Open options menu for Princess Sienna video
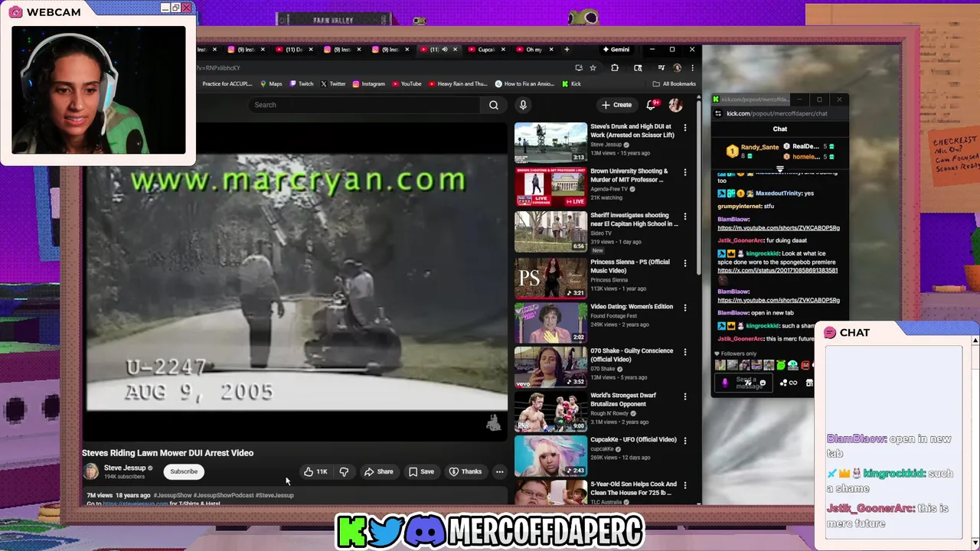This screenshot has height=551, width=980. 685,263
